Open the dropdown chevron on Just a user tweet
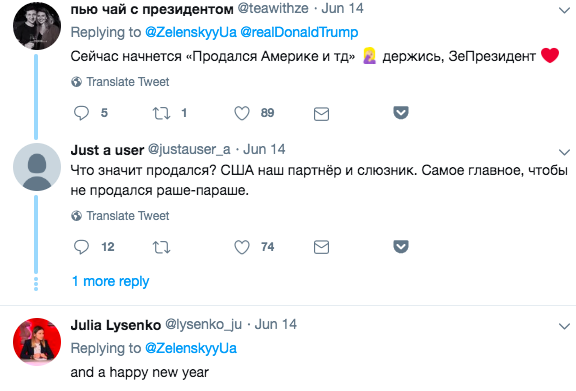 point(564,152)
